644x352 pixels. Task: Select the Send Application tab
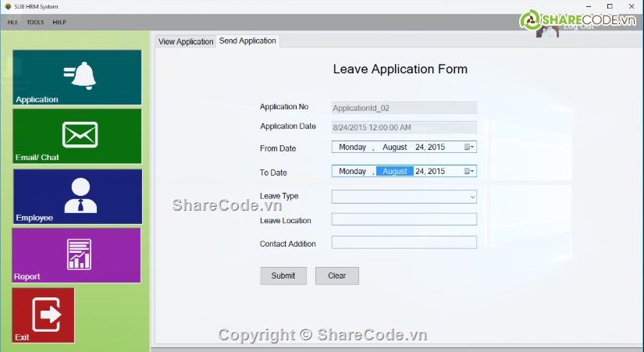(247, 41)
